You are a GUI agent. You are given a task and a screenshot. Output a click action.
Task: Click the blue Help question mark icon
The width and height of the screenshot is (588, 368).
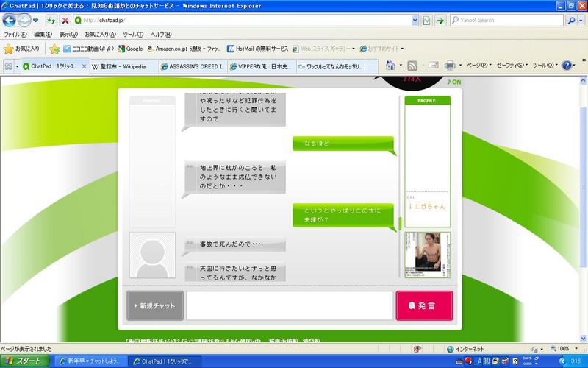pyautogui.click(x=567, y=66)
